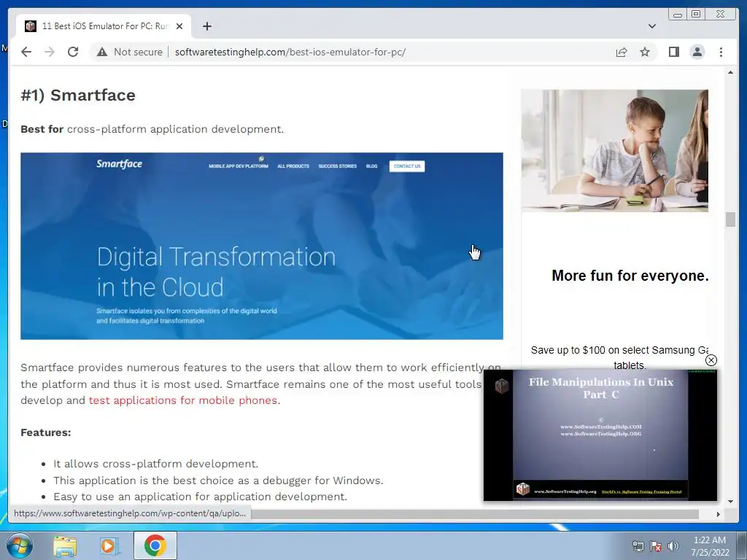Open the volume speaker tray icon
This screenshot has height=560, width=747.
point(673,546)
